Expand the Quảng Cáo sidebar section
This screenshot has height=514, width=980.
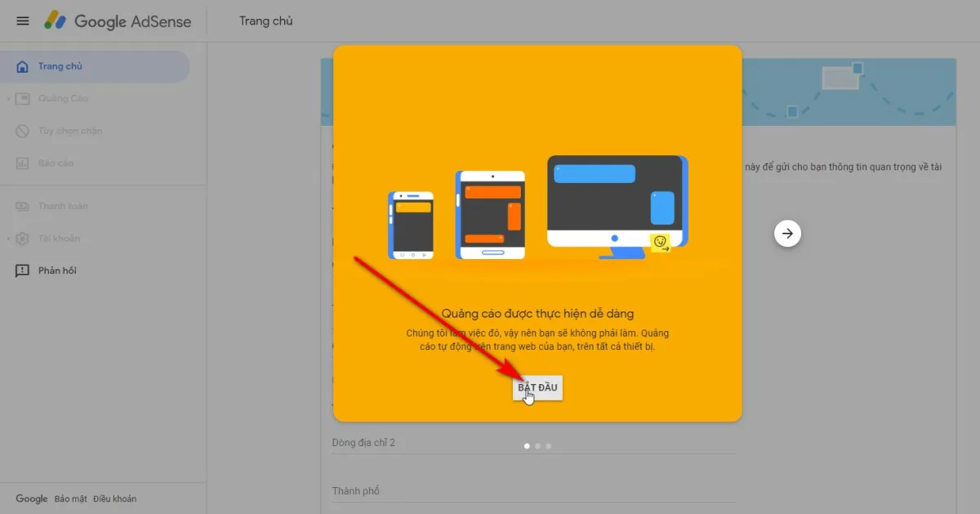(8, 99)
